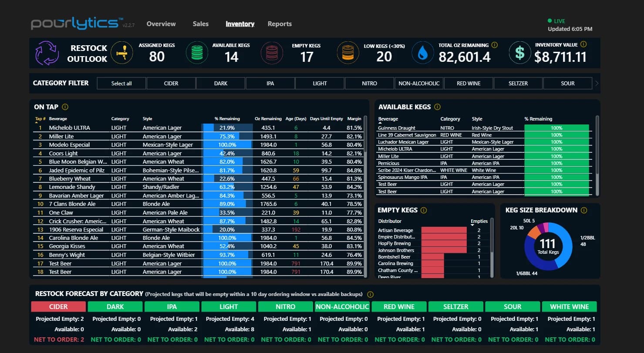The height and width of the screenshot is (353, 644).
Task: Filter by DARK category
Action: (221, 83)
